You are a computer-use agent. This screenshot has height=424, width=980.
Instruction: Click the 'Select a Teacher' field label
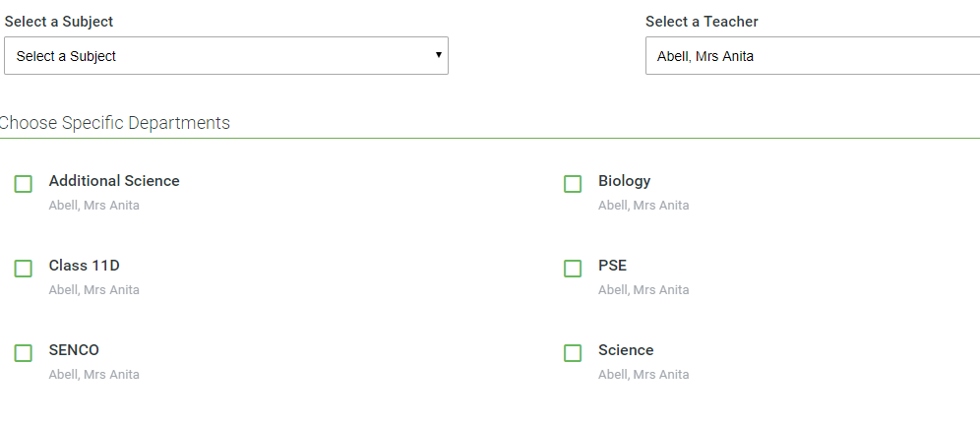point(702,22)
